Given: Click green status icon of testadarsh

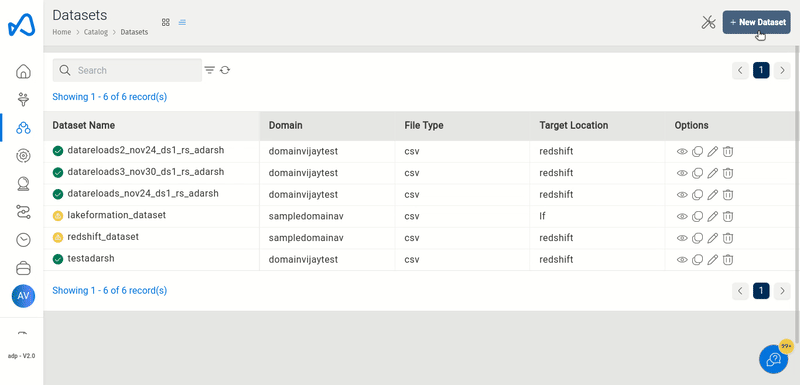Looking at the screenshot, I should tap(58, 259).
